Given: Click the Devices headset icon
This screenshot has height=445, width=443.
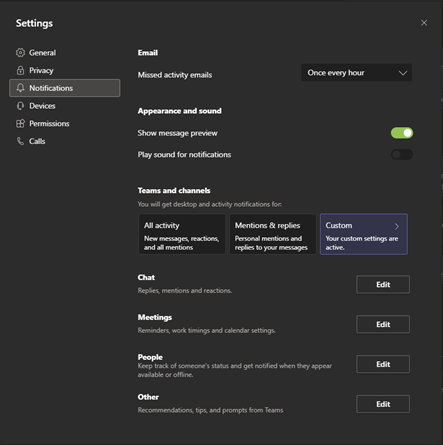Looking at the screenshot, I should 20,106.
